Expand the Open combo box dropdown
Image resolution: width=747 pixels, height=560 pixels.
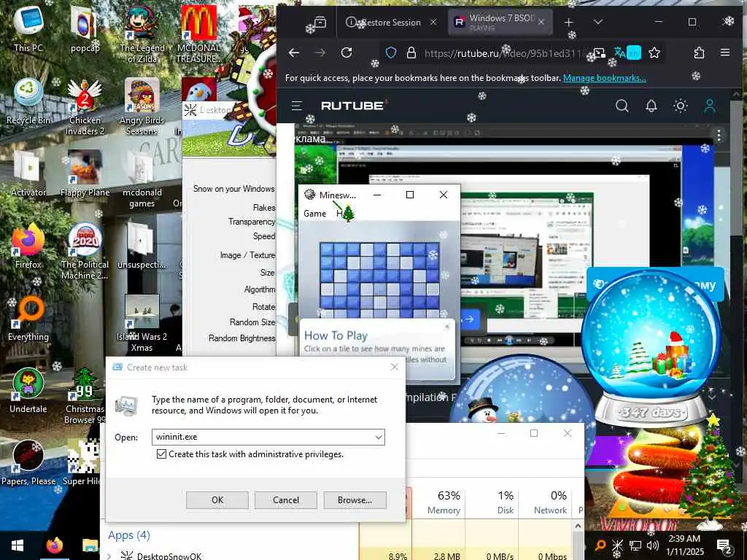pos(379,437)
